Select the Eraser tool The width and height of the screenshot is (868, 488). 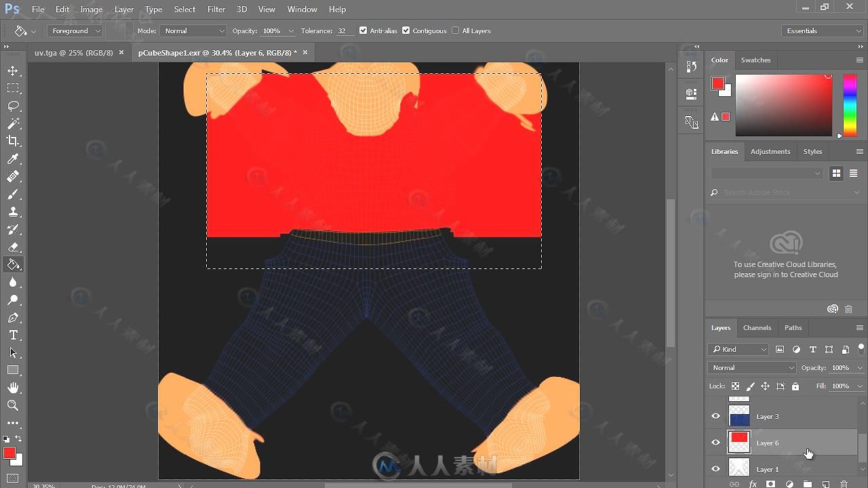point(13,247)
